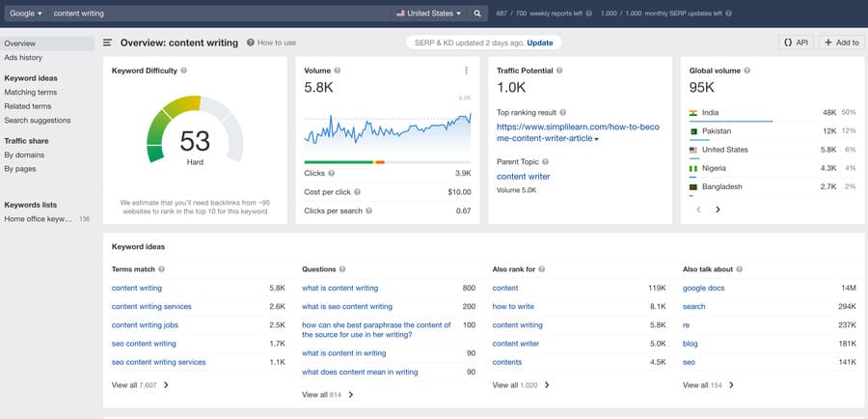Open blog in Also talk about list
The height and width of the screenshot is (419, 868).
(x=691, y=344)
